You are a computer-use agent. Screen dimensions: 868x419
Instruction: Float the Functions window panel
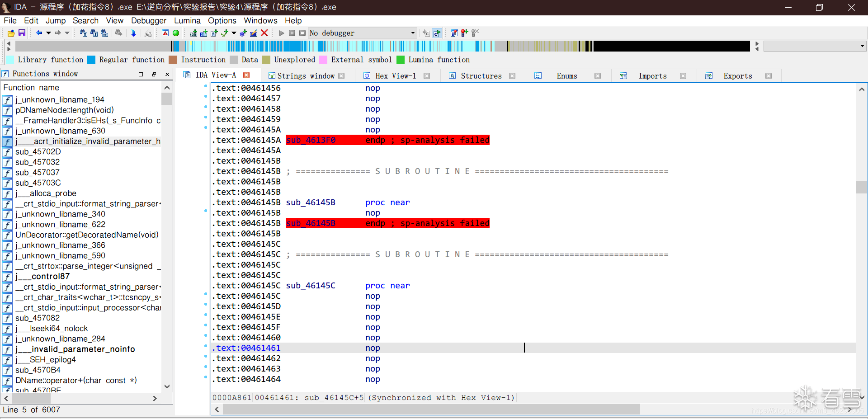tap(154, 74)
